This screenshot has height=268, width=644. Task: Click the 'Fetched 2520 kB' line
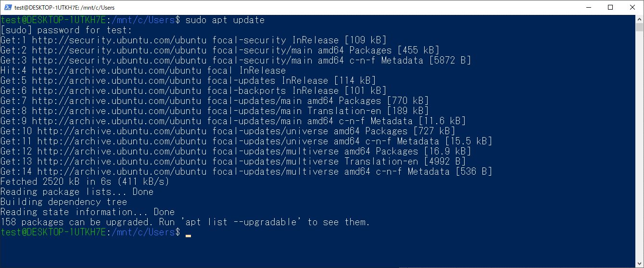(85, 181)
